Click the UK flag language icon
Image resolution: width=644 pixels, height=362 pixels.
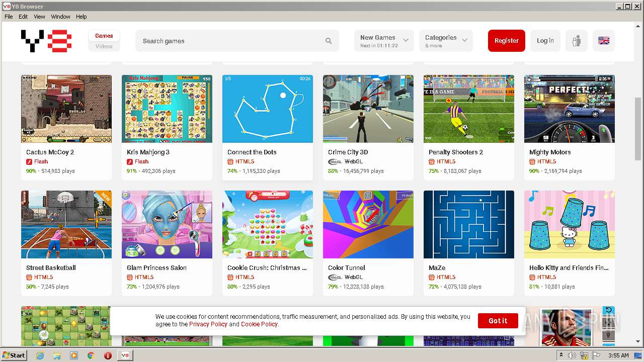pyautogui.click(x=604, y=41)
